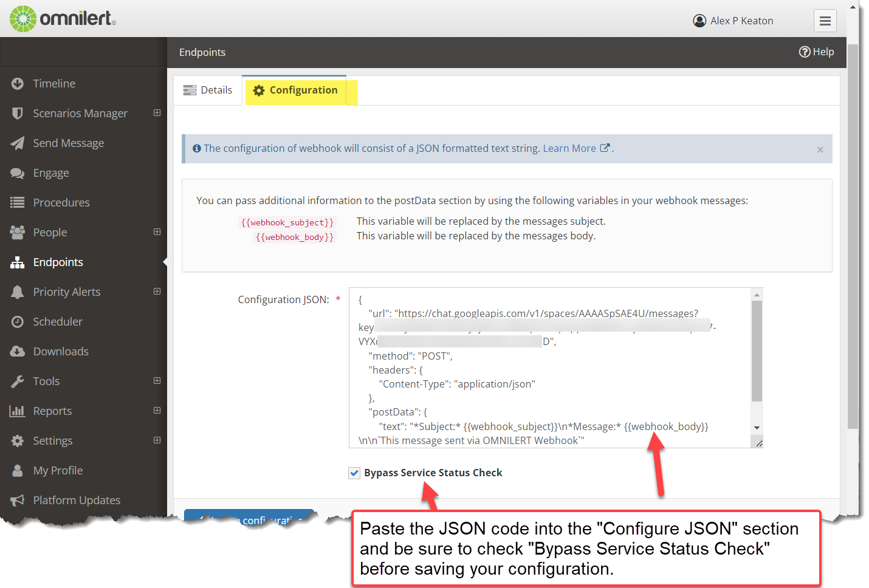Click the {{webhook_body}} variable code text
The image size is (869, 588).
295,237
